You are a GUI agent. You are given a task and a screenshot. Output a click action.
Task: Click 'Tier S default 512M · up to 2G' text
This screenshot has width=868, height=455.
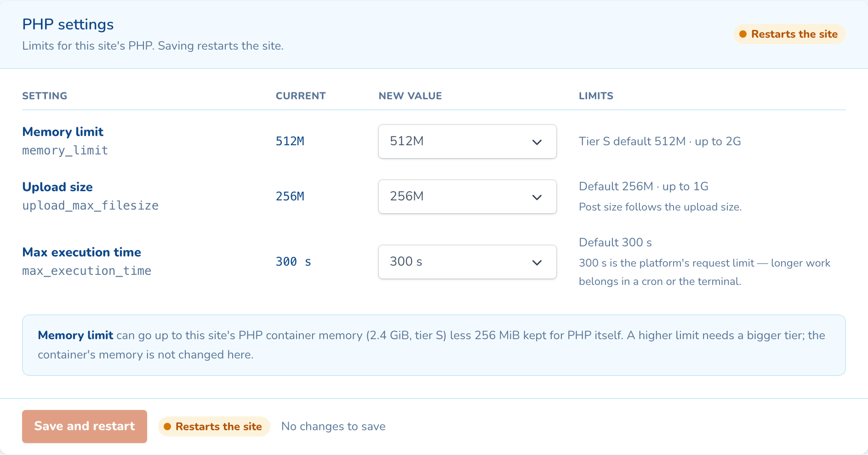point(660,142)
